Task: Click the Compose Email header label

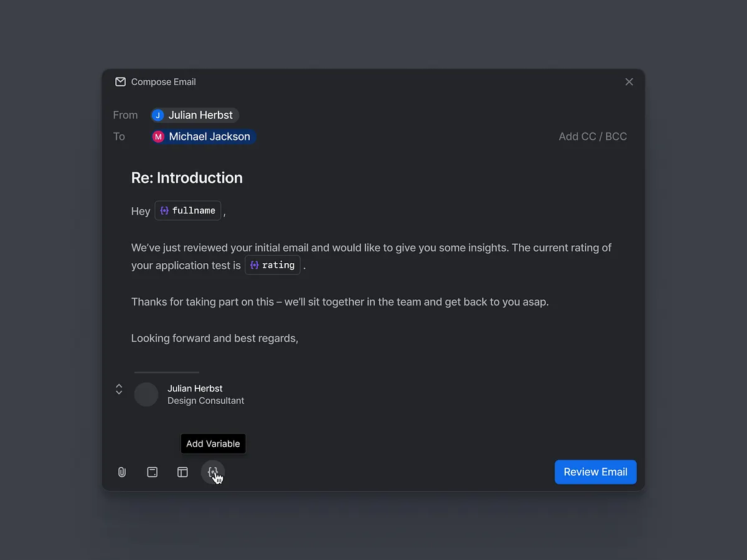Action: pyautogui.click(x=163, y=82)
